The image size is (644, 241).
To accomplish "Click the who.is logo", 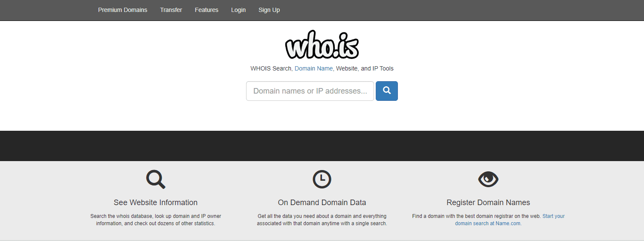I will click(x=322, y=44).
